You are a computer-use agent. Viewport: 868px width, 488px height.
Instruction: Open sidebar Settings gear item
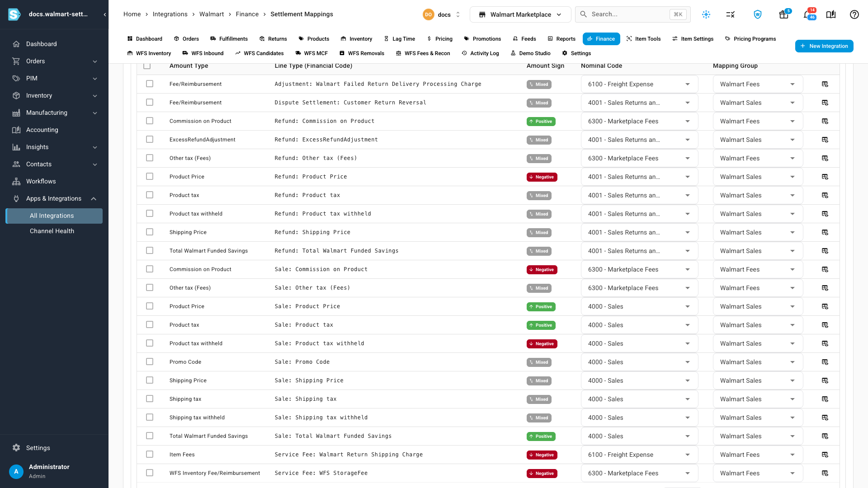(x=38, y=448)
